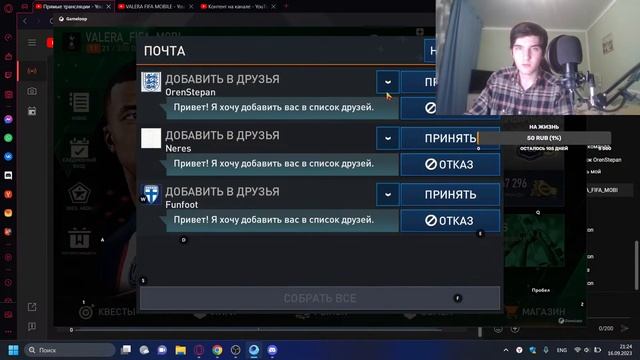Click the share export icon in sidebar
This screenshot has width=640, height=360.
pyautogui.click(x=32, y=307)
